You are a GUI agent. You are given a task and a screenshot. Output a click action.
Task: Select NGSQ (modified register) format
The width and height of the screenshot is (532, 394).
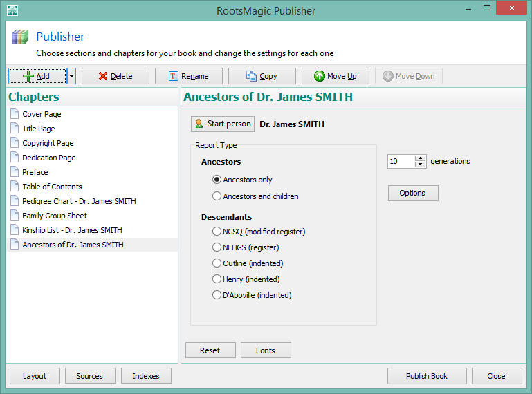[x=259, y=232]
